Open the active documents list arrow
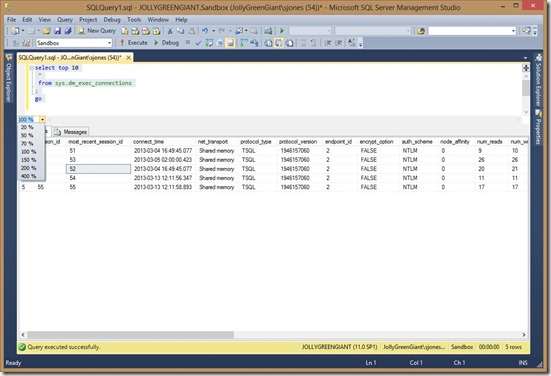The image size is (551, 376). pyautogui.click(x=525, y=58)
